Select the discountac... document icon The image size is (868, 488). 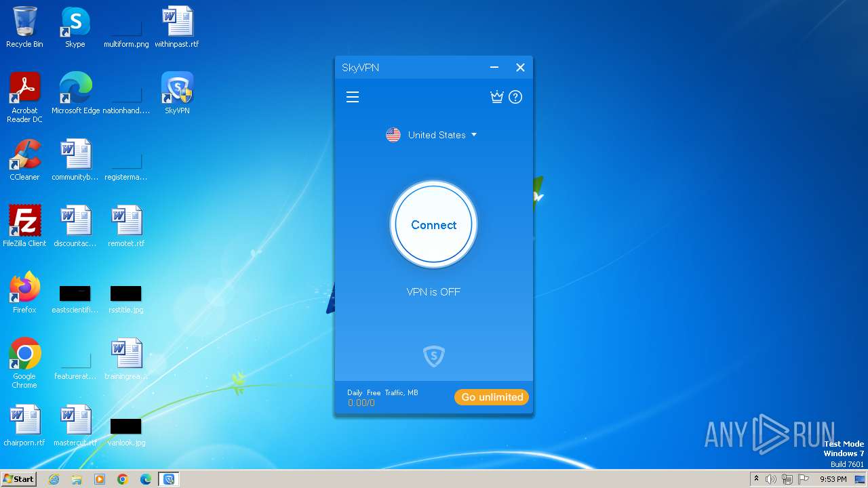75,226
